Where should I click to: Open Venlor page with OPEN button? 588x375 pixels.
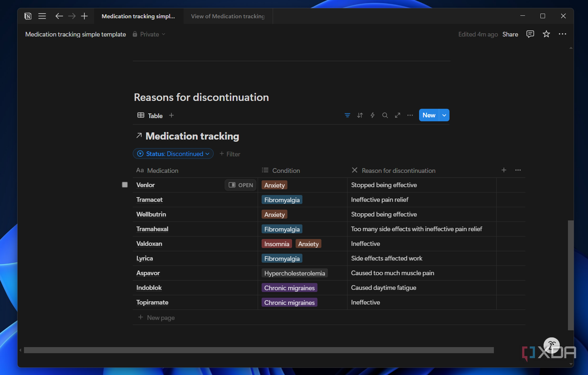coord(240,185)
